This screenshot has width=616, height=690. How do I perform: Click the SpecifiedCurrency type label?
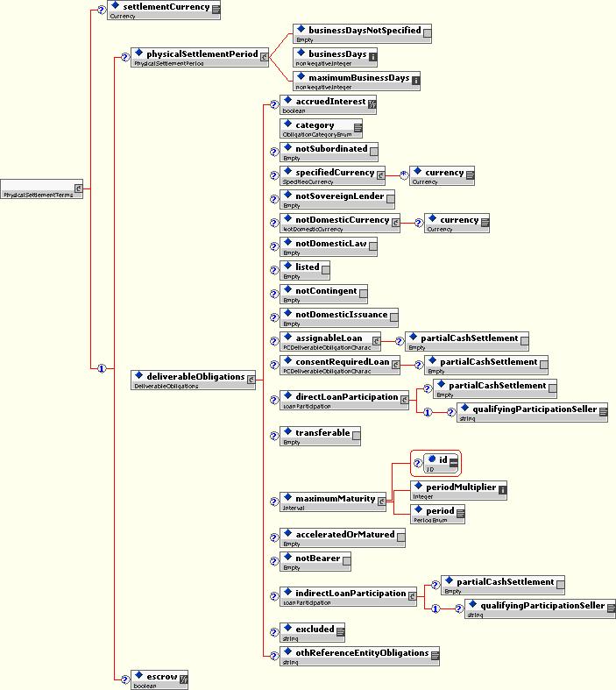(308, 181)
